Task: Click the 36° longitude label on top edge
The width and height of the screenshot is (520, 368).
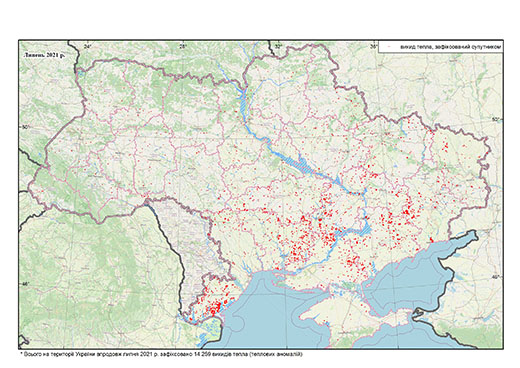Action: (374, 47)
